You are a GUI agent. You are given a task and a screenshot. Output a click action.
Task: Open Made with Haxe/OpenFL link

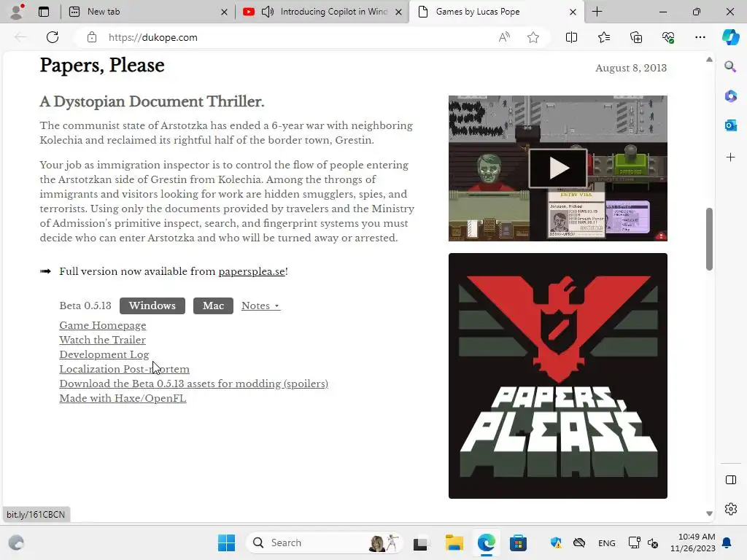[x=123, y=399]
